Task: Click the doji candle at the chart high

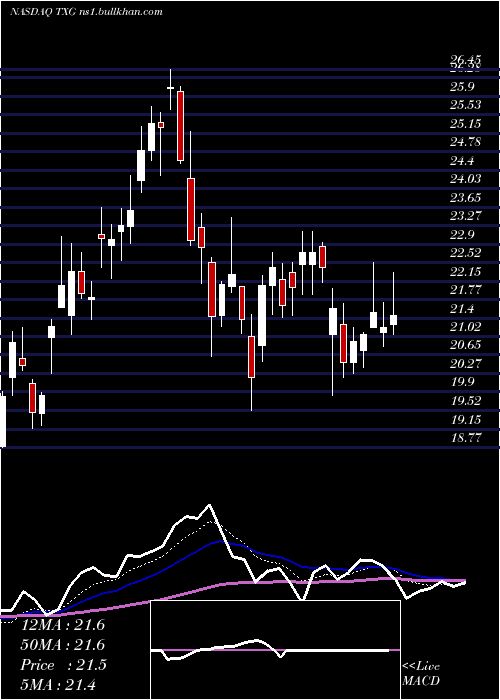Action: [x=170, y=88]
